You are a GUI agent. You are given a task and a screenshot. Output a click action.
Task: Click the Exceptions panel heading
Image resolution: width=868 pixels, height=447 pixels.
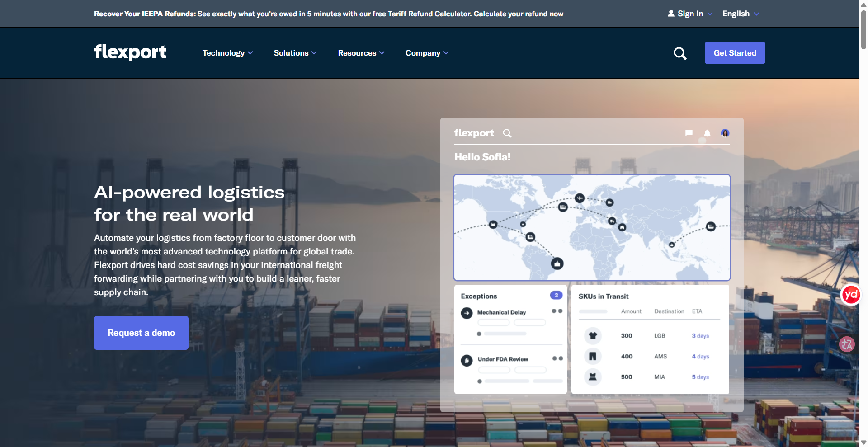479,296
